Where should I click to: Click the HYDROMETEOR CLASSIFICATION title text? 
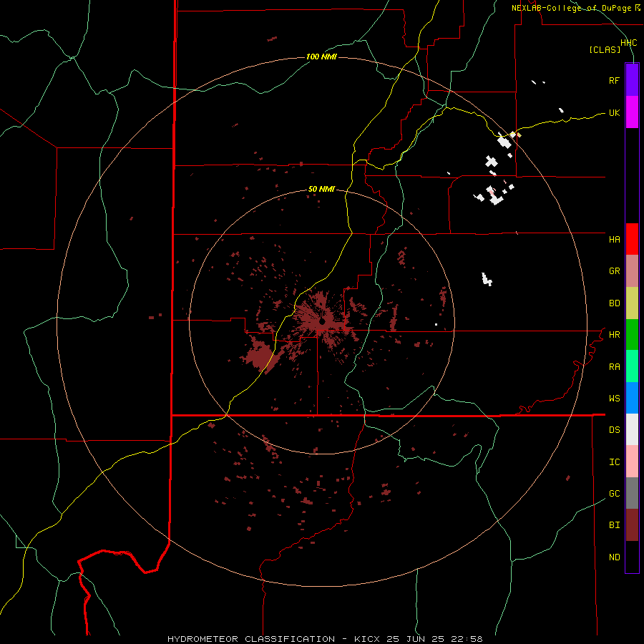(x=251, y=639)
